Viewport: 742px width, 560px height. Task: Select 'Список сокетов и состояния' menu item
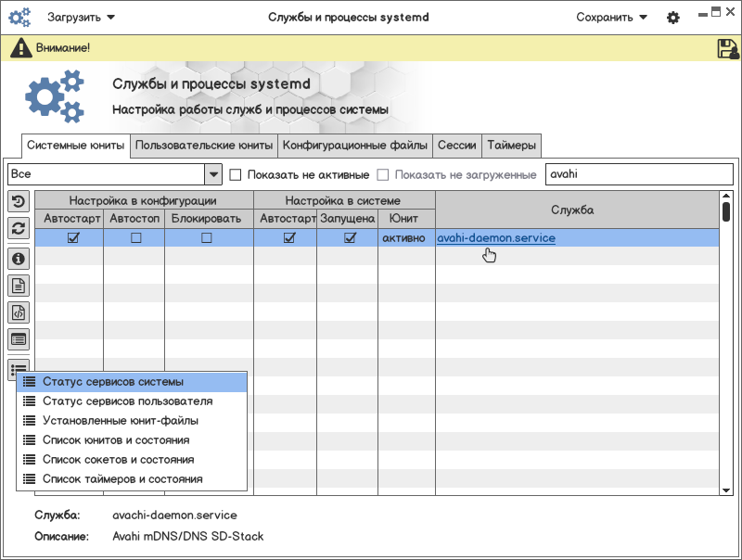click(x=118, y=460)
